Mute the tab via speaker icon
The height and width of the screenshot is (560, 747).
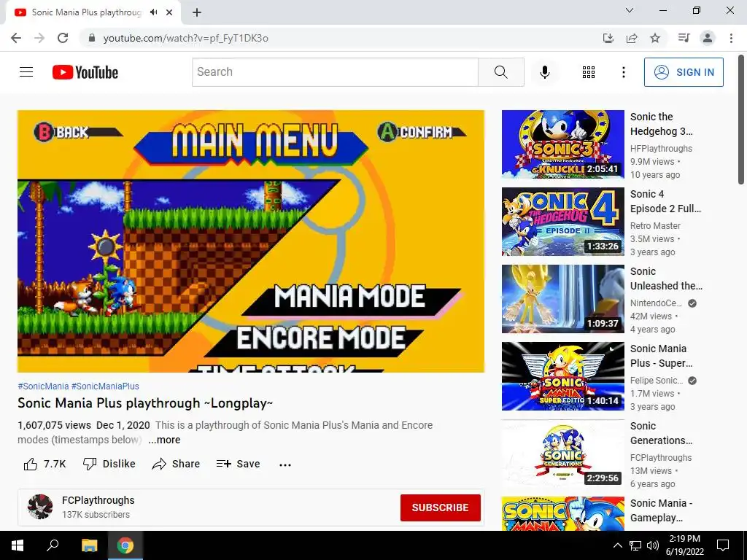coord(153,12)
